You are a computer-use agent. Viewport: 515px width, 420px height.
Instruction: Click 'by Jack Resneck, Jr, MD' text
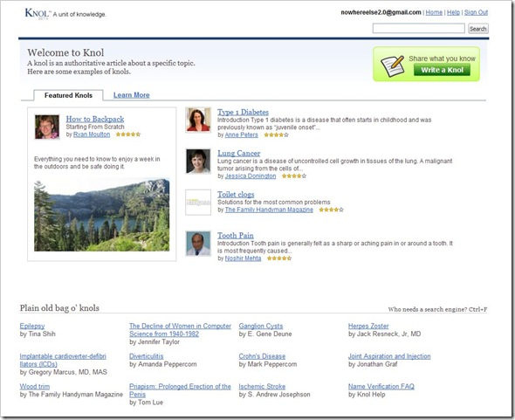click(x=384, y=334)
